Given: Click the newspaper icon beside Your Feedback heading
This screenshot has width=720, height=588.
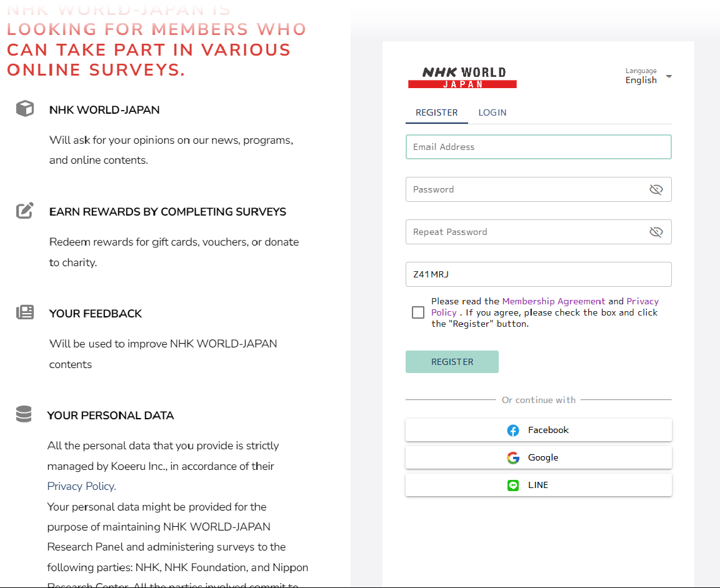Looking at the screenshot, I should [x=25, y=312].
